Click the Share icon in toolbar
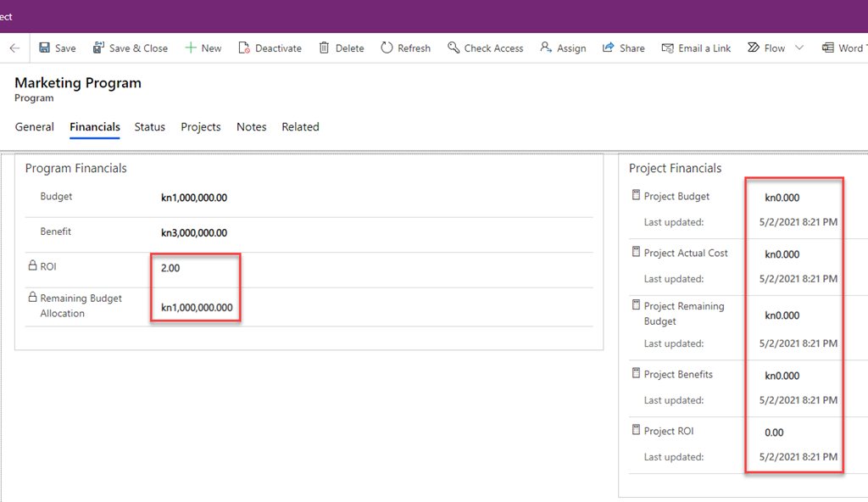 click(x=608, y=48)
